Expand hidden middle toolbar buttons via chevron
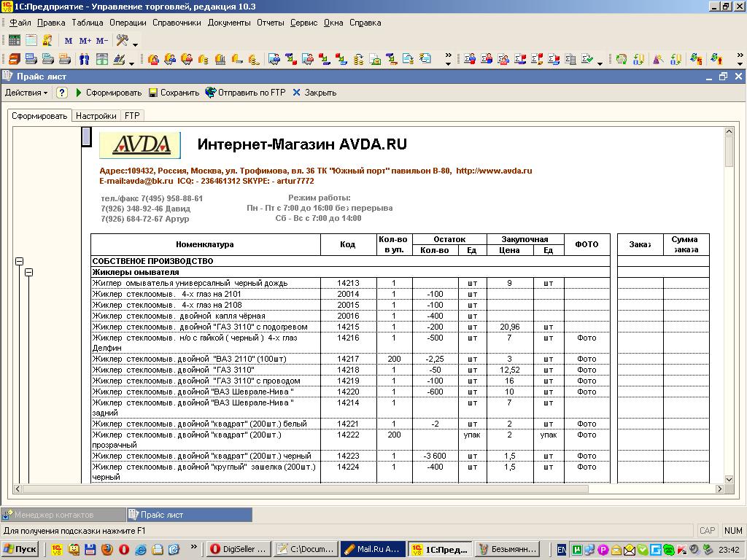Screen dimensions: 747x560 click(448, 58)
